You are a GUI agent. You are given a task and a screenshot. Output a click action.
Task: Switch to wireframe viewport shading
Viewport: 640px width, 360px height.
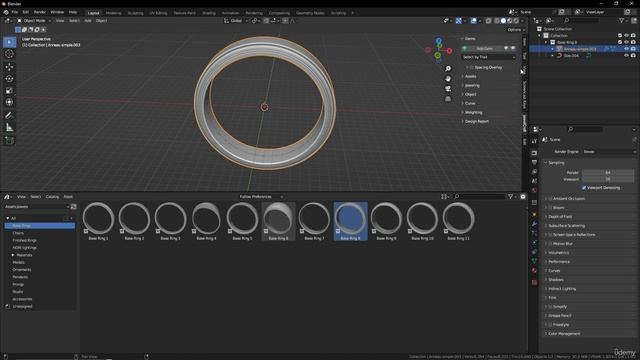point(496,21)
